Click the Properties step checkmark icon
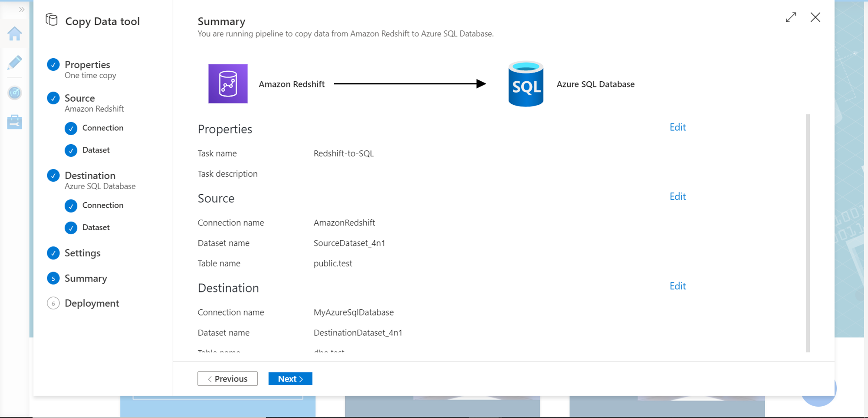This screenshot has width=868, height=418. (x=53, y=65)
